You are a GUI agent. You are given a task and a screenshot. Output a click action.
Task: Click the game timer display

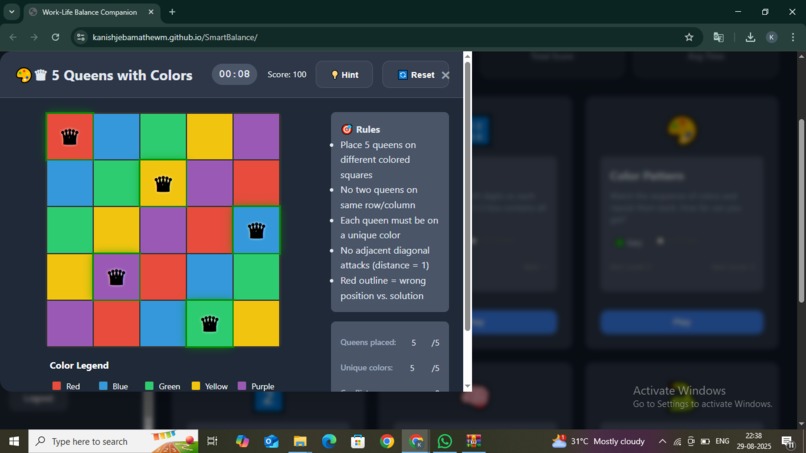pyautogui.click(x=234, y=75)
